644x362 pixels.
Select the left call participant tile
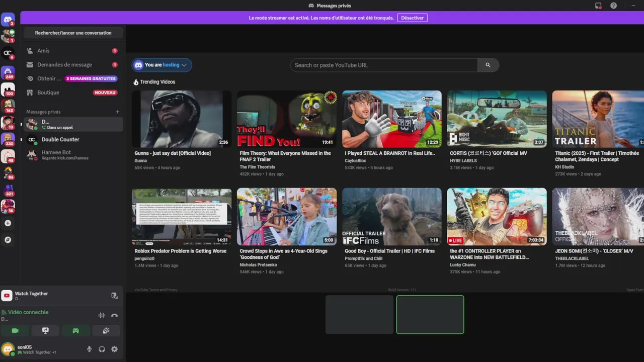point(359,315)
